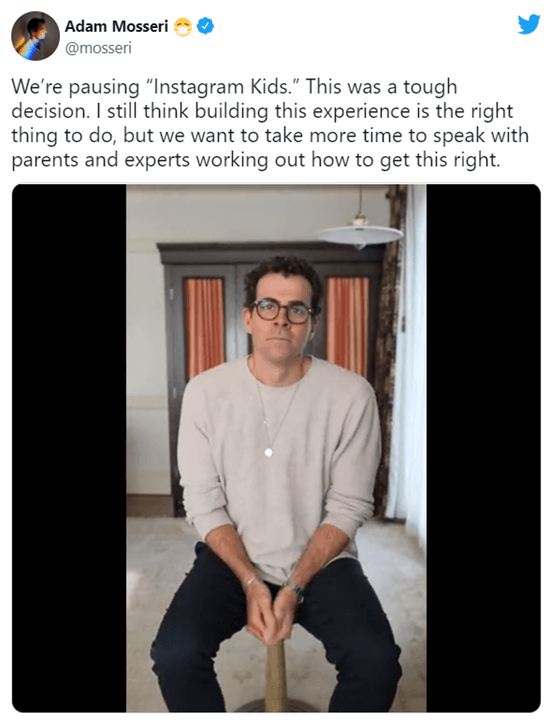The width and height of the screenshot is (550, 720).
Task: Click the man's glasses in the video
Action: tap(281, 311)
